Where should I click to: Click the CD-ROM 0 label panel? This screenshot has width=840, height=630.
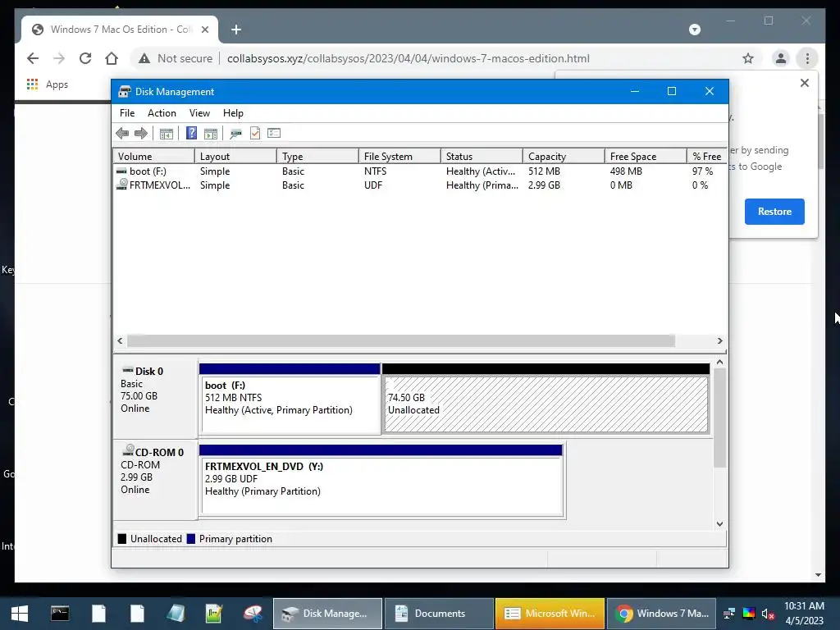(x=155, y=479)
